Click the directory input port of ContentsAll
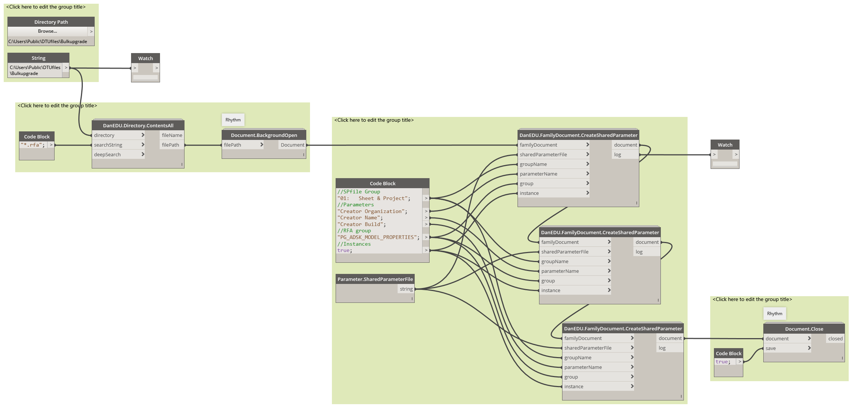This screenshot has height=409, width=868. [x=118, y=135]
